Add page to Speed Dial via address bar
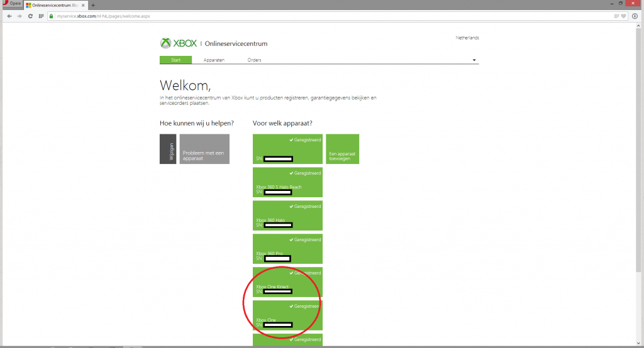 click(616, 16)
